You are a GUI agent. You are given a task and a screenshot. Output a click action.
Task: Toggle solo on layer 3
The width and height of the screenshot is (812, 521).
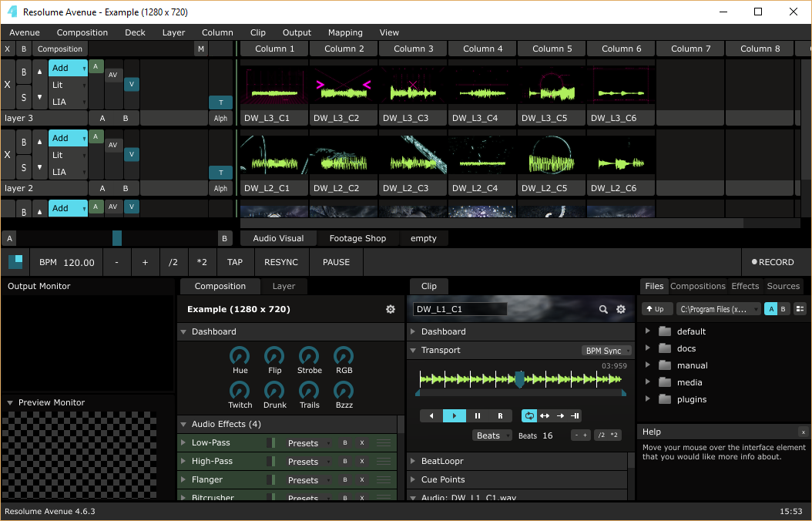click(24, 97)
